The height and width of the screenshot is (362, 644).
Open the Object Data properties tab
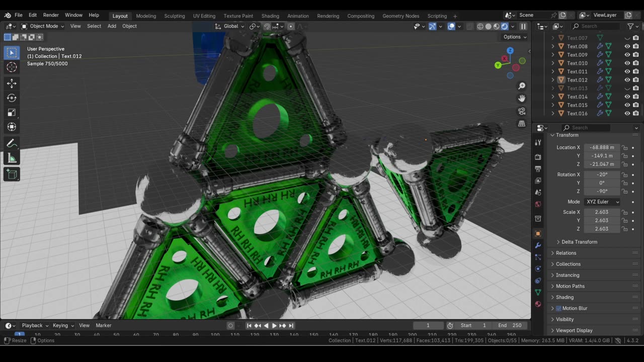(538, 292)
